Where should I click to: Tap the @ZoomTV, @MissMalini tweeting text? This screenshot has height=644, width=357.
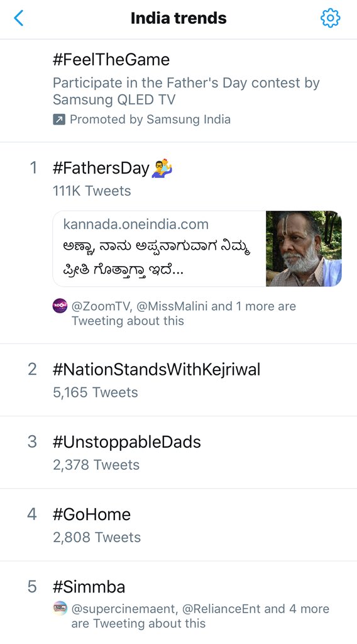(x=184, y=313)
